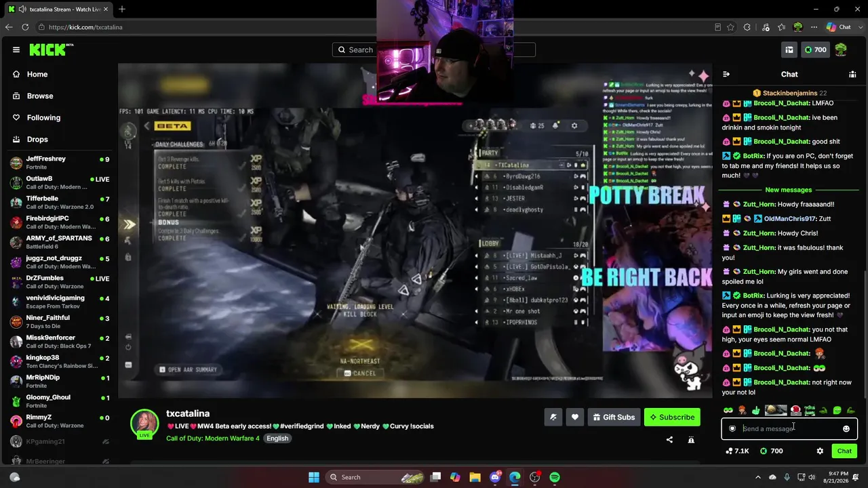Open JeffFreshrey's channel in the sidebar
Viewport: 868px width, 488px height.
tap(60, 163)
